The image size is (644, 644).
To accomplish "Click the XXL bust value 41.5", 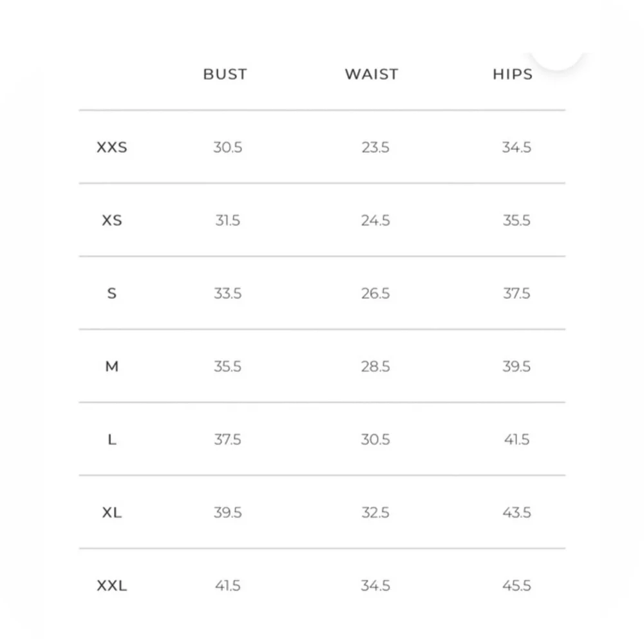I will click(x=227, y=585).
